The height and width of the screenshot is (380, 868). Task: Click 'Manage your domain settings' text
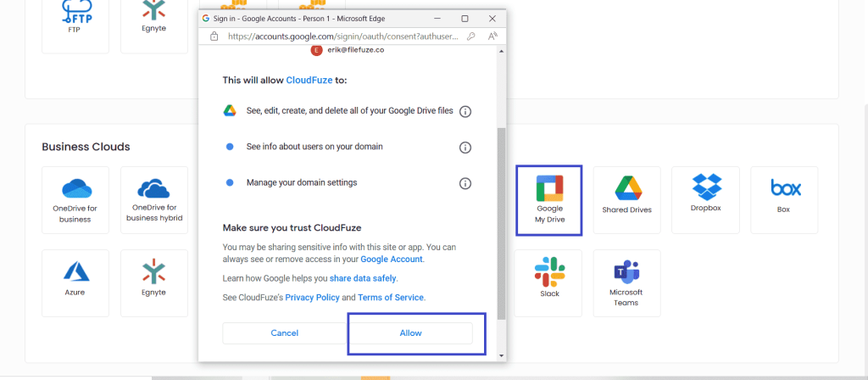(302, 182)
